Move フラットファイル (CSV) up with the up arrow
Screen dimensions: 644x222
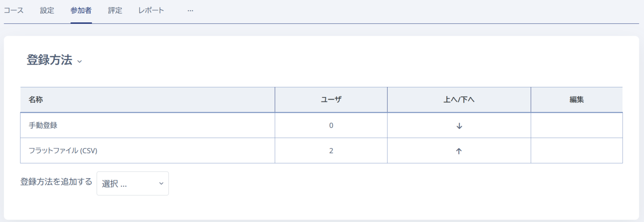[x=459, y=151]
